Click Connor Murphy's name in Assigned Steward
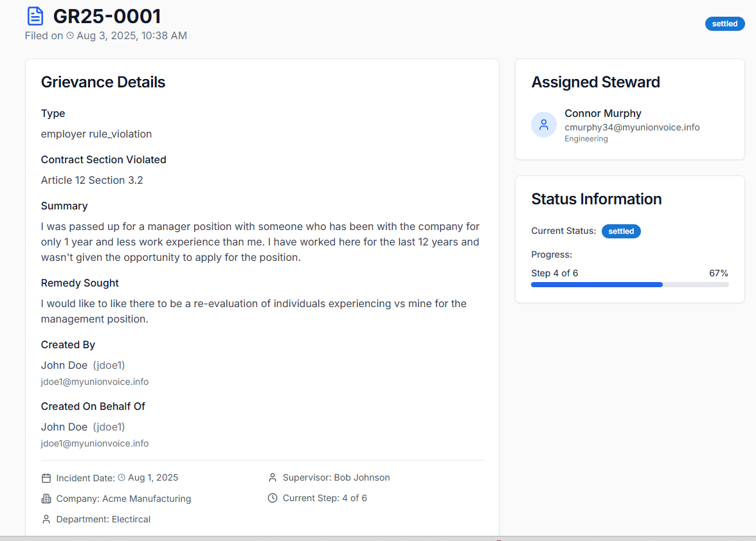 [602, 113]
